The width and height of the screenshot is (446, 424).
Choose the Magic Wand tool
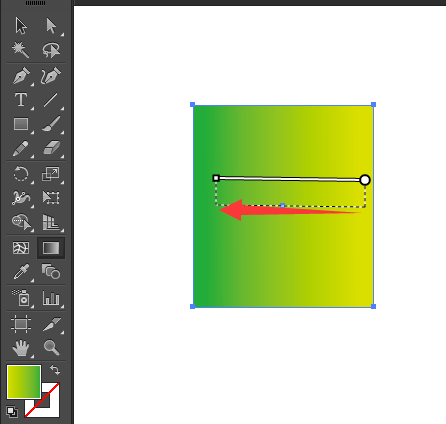[x=21, y=50]
